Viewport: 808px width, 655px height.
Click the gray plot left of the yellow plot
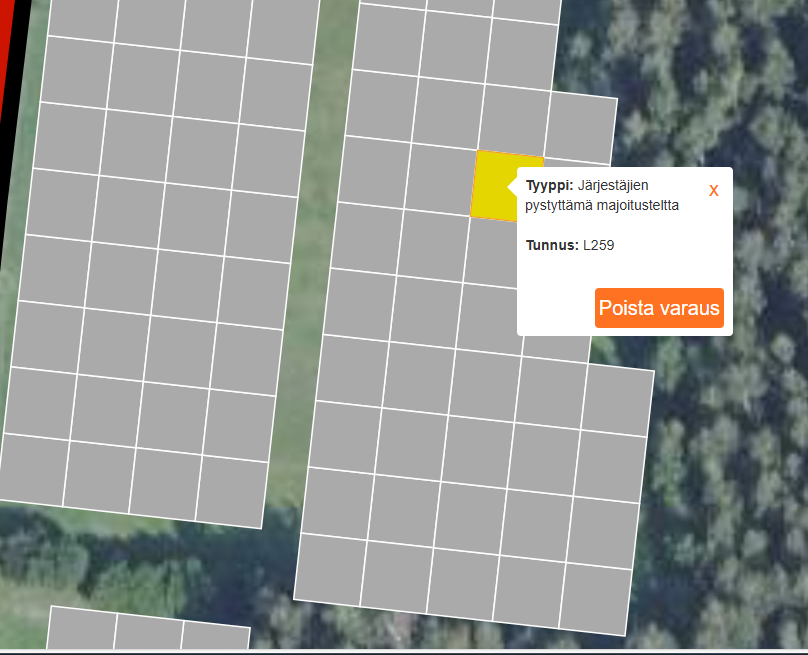point(440,177)
